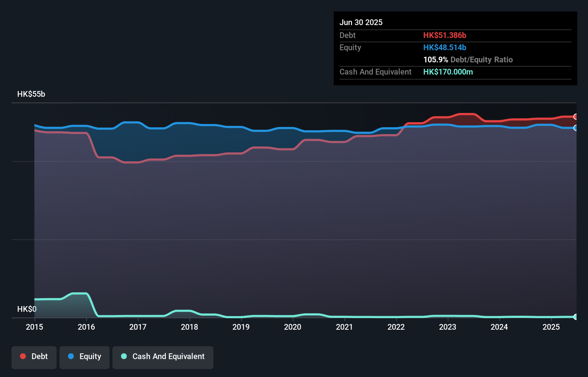Toggle the Equity series visibility

tap(84, 357)
